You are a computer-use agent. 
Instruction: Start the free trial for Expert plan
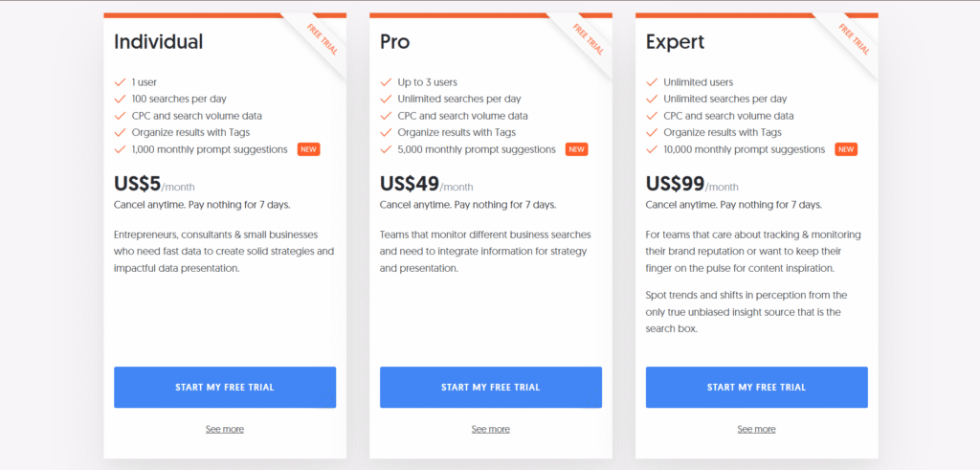[x=757, y=388]
